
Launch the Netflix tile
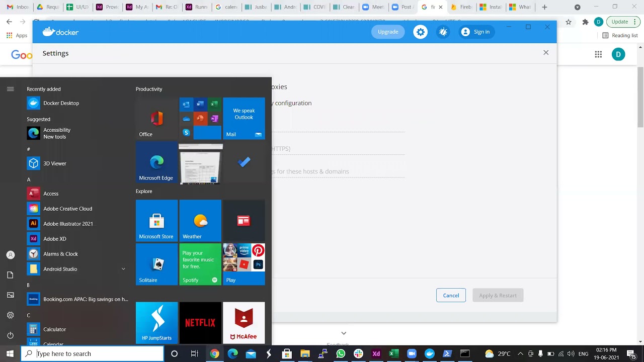click(x=200, y=323)
